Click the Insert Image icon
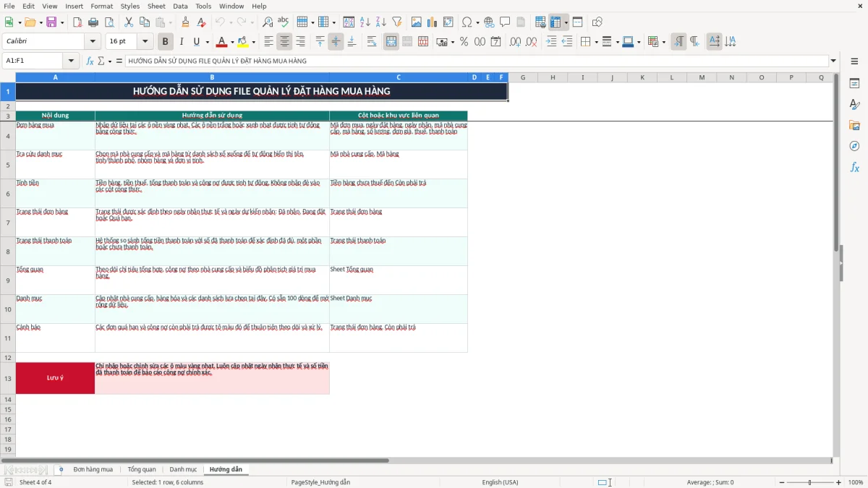868x488 pixels. point(417,22)
